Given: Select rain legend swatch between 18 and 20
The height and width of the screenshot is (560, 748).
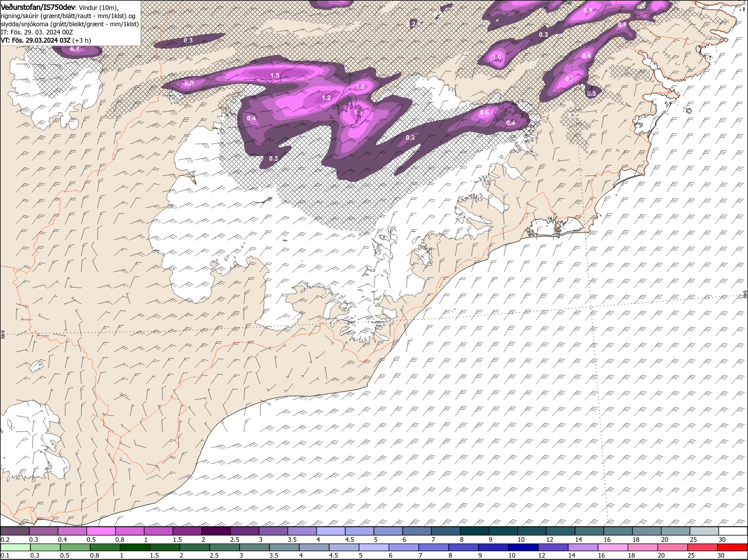Looking at the screenshot, I should click(x=643, y=548).
